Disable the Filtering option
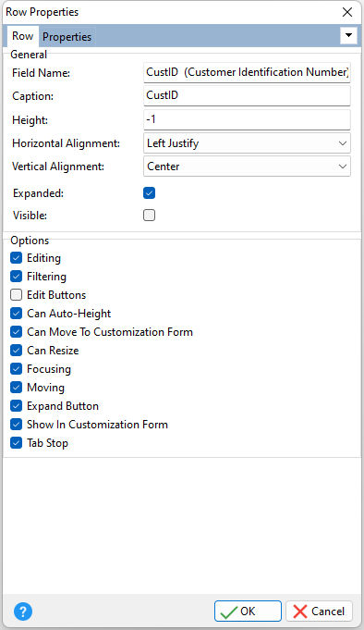Screen dimensions: 364x630 [x=16, y=277]
